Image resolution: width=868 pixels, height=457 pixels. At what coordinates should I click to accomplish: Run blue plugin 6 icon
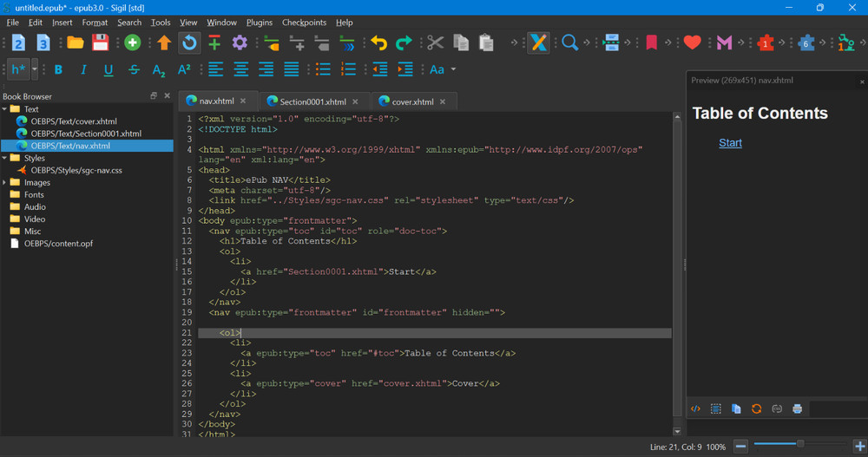click(806, 42)
